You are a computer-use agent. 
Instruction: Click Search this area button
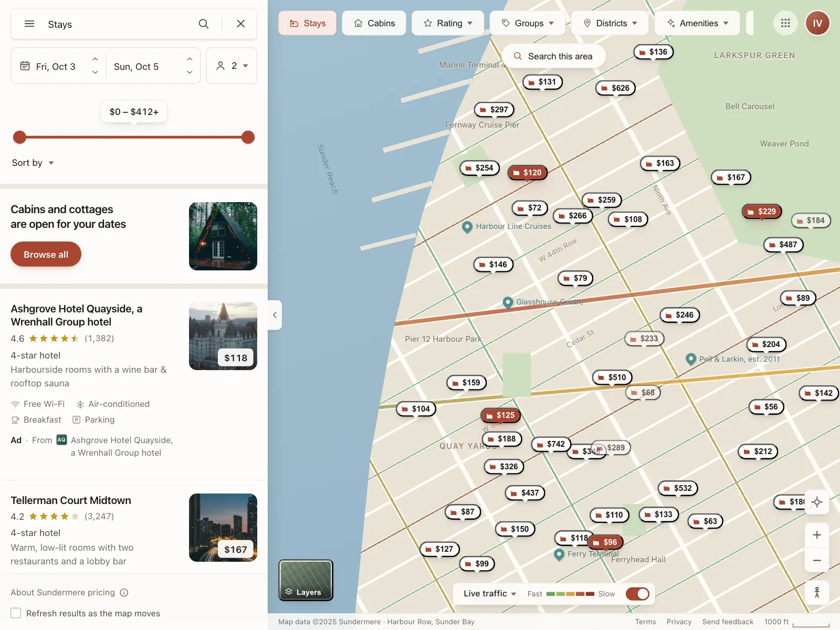(553, 56)
